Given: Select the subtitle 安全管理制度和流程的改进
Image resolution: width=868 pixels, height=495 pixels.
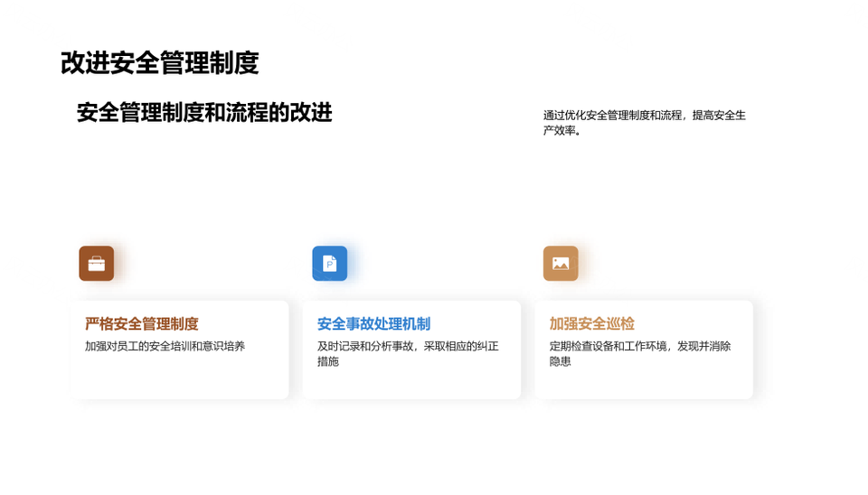Looking at the screenshot, I should pos(204,112).
